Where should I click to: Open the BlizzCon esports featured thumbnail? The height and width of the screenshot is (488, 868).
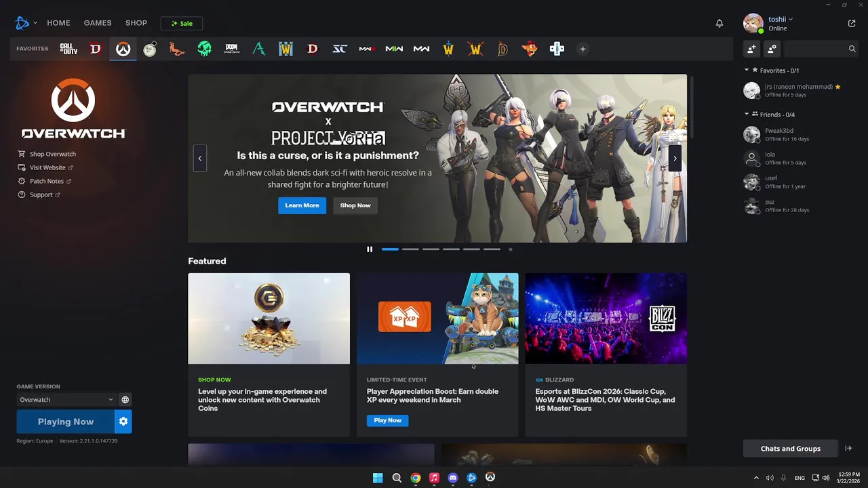coord(606,319)
